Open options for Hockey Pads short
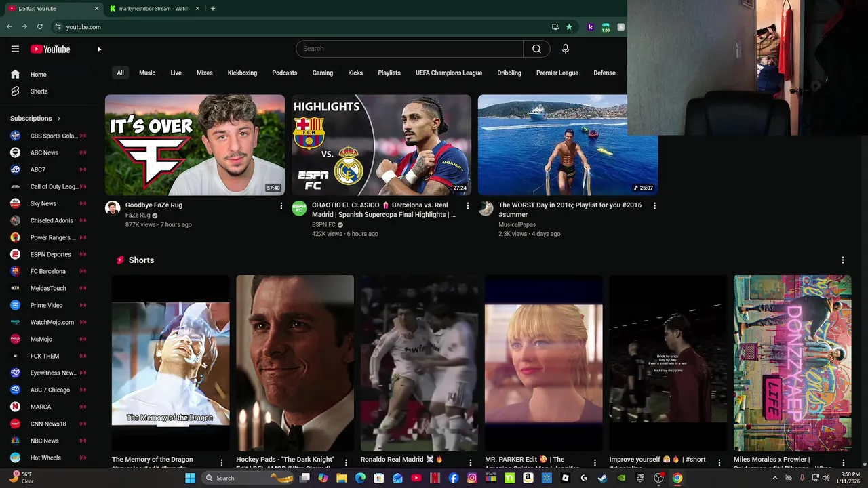Image resolution: width=868 pixels, height=488 pixels. [346, 462]
